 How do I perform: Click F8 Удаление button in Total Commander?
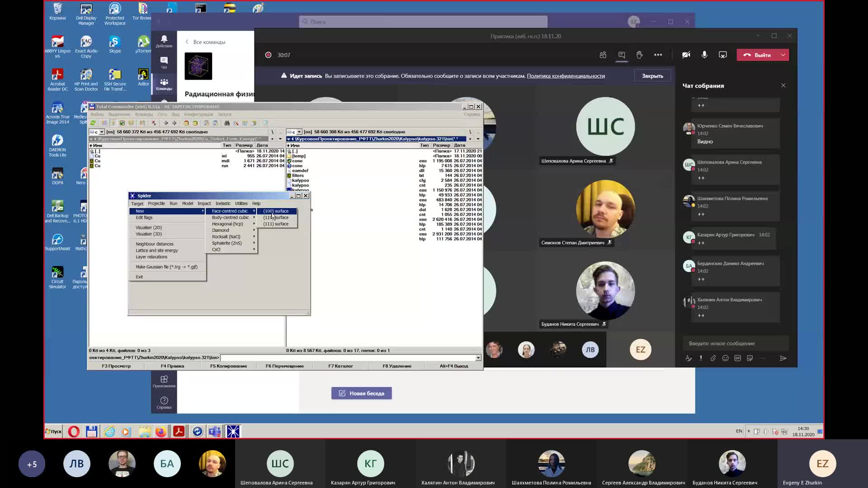(x=397, y=366)
